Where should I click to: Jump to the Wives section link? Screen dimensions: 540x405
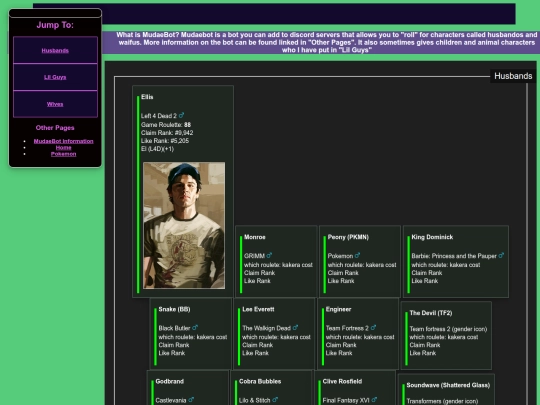click(x=55, y=104)
